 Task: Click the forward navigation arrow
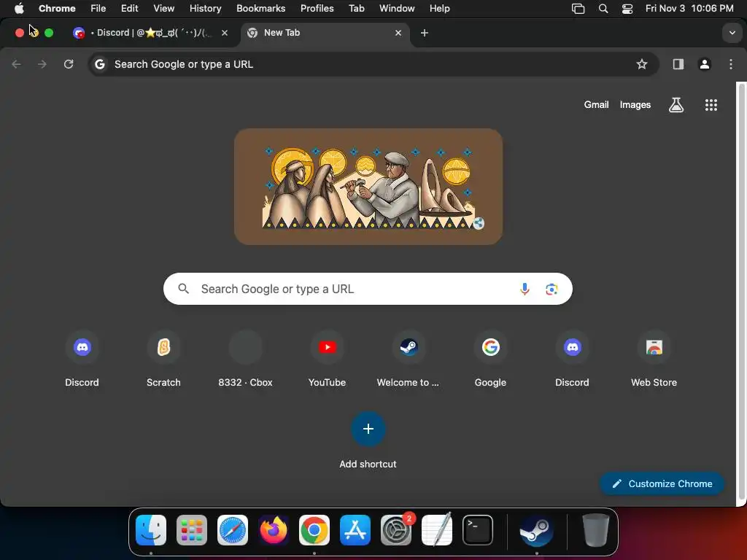click(42, 64)
